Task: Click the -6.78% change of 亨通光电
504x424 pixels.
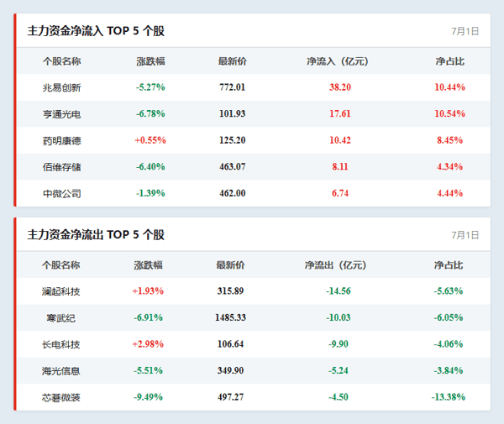Action: tap(150, 113)
